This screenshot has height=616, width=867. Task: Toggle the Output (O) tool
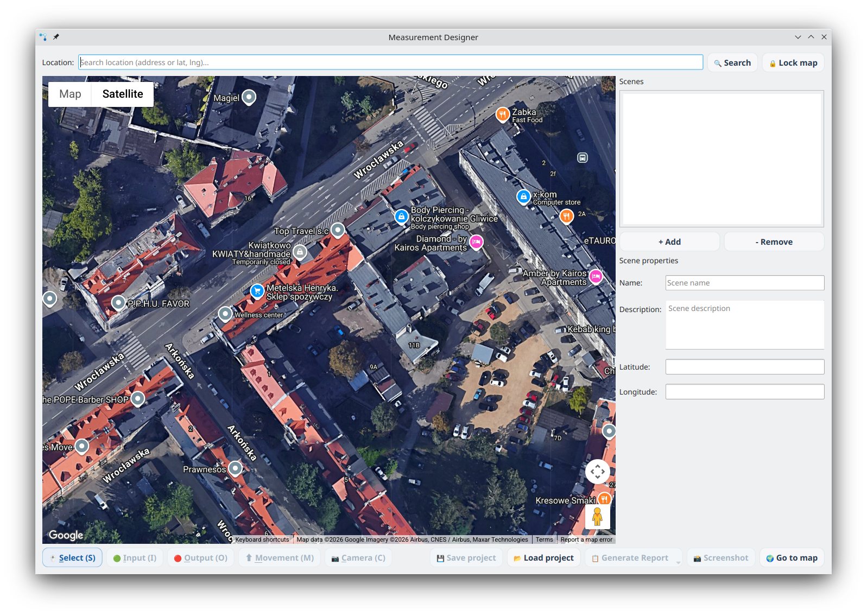tap(201, 557)
